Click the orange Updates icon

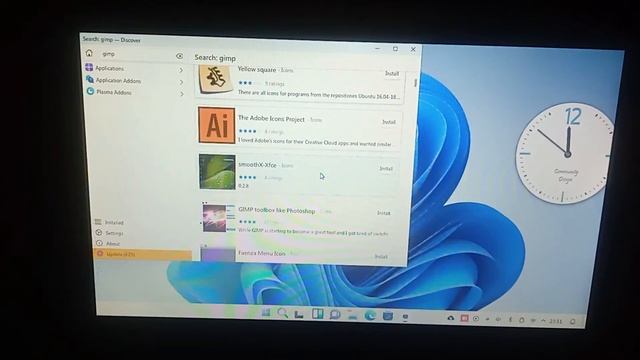tap(100, 254)
